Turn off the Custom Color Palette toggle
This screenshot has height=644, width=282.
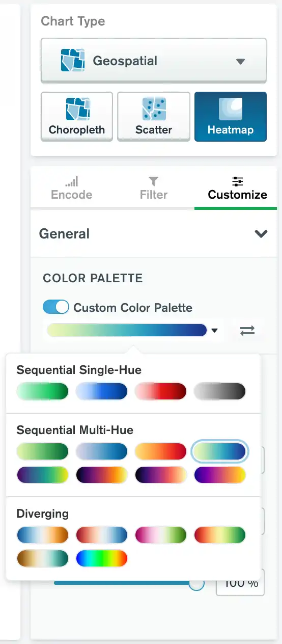(56, 307)
